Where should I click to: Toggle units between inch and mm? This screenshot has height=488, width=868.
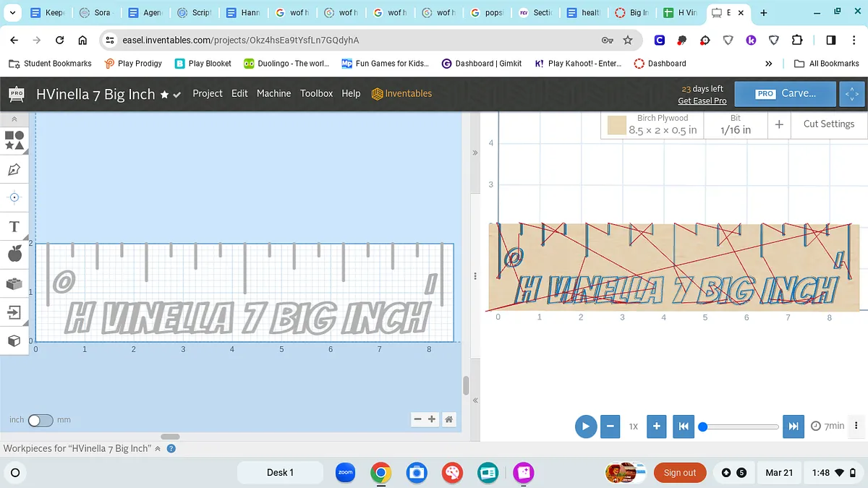click(x=41, y=420)
